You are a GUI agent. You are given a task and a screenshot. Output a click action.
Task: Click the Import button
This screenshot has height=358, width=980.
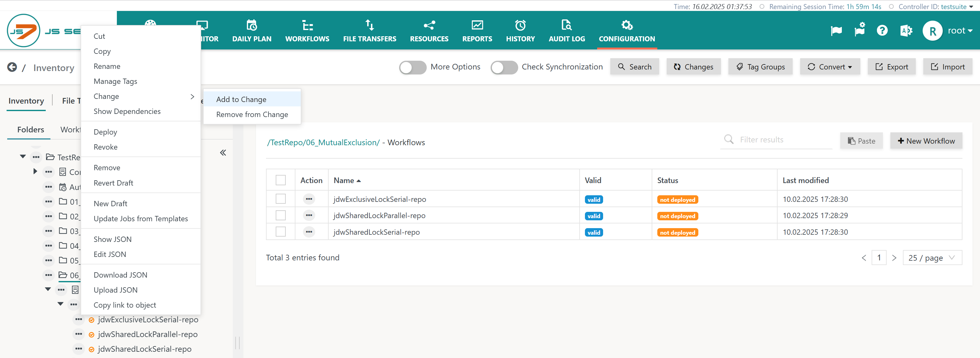[x=947, y=67]
